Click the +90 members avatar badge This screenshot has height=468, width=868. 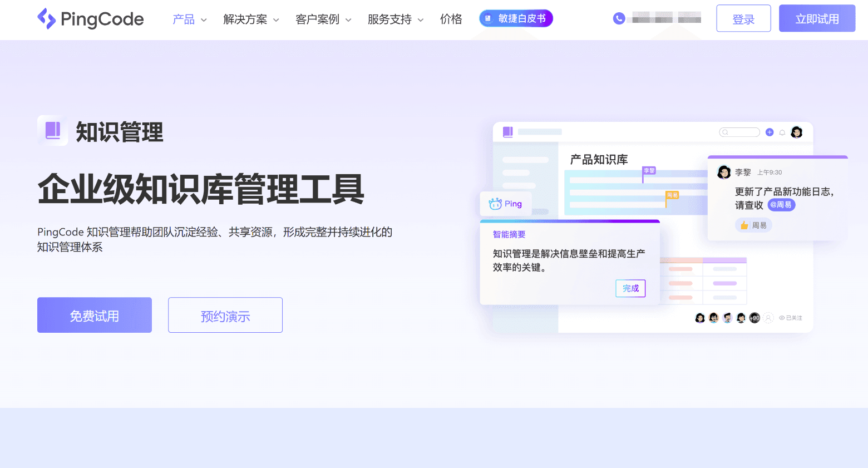click(x=754, y=318)
